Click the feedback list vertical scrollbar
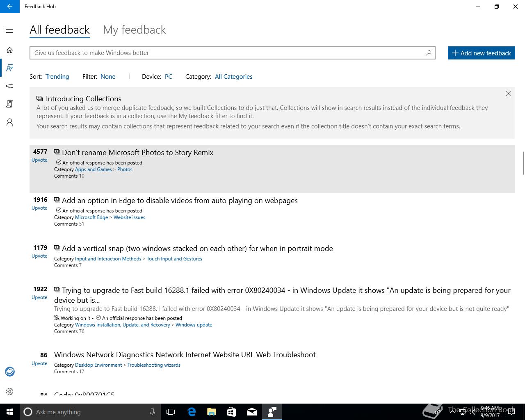Image resolution: width=525 pixels, height=420 pixels. [x=523, y=163]
